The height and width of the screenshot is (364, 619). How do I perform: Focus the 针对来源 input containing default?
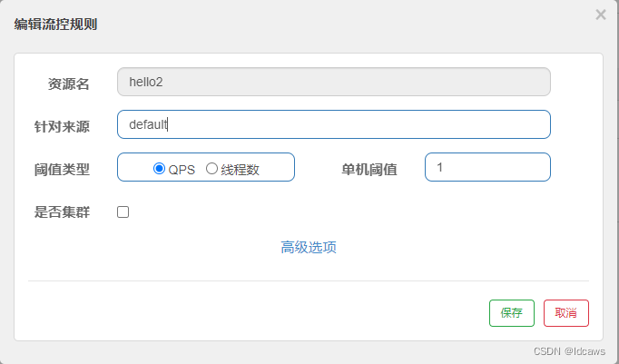pyautogui.click(x=334, y=124)
